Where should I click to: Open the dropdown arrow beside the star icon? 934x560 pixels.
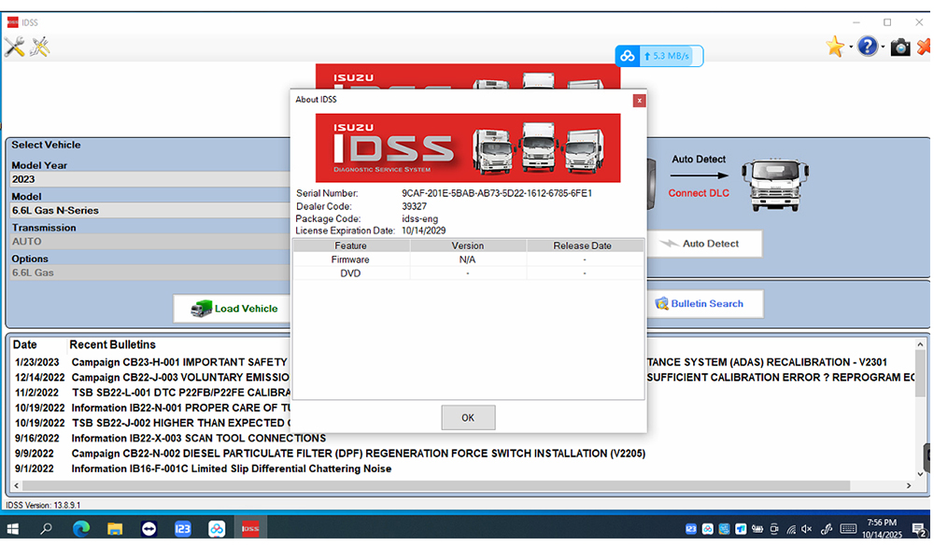tap(851, 48)
